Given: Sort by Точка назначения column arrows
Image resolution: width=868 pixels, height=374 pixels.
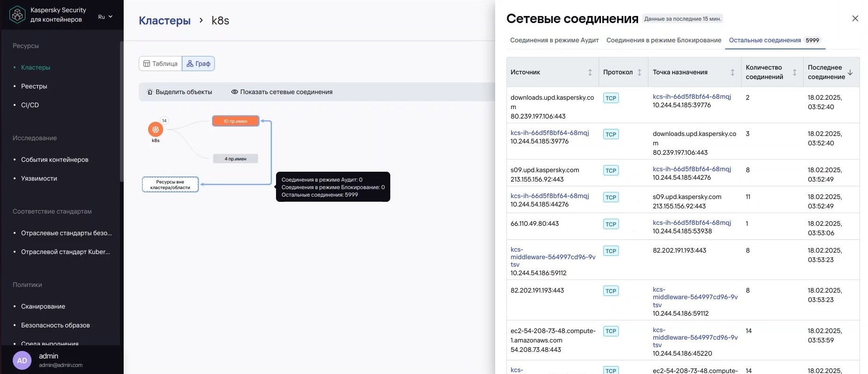Looking at the screenshot, I should click(733, 72).
